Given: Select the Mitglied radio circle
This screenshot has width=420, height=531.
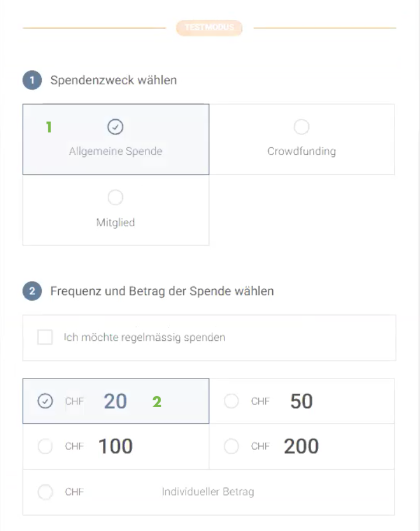Looking at the screenshot, I should click(116, 198).
